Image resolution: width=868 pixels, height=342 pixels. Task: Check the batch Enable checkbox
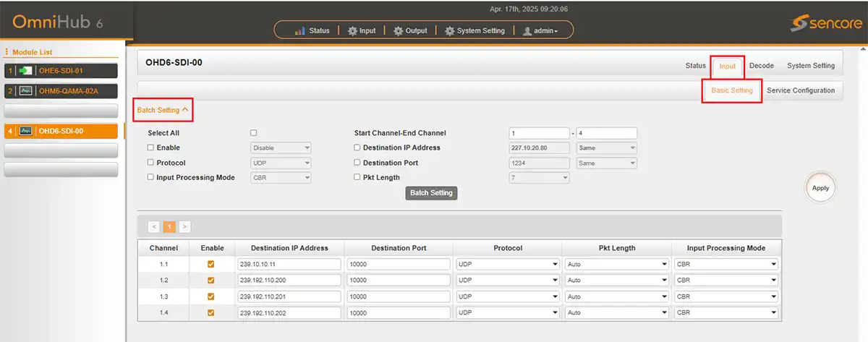point(150,148)
